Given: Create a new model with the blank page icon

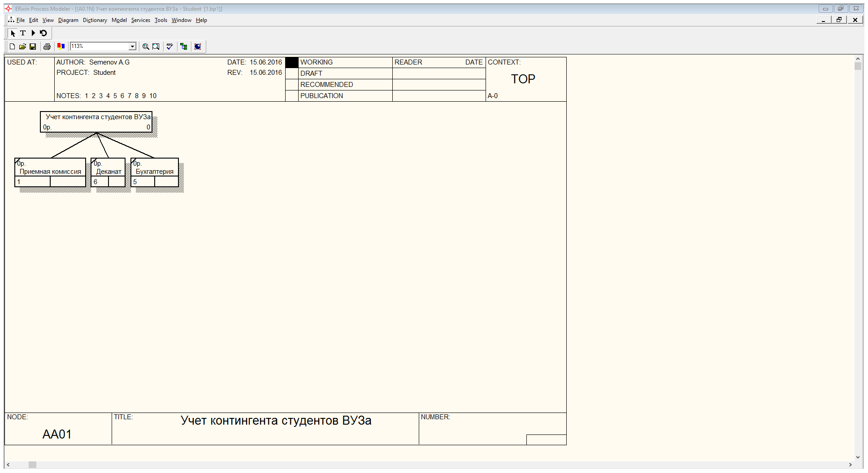Looking at the screenshot, I should 13,47.
